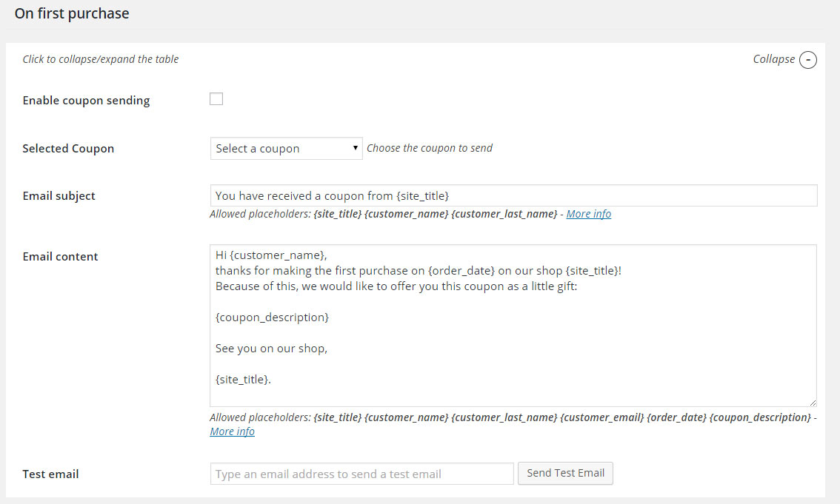
Task: Click the Email content textarea resize handle
Action: tap(813, 403)
